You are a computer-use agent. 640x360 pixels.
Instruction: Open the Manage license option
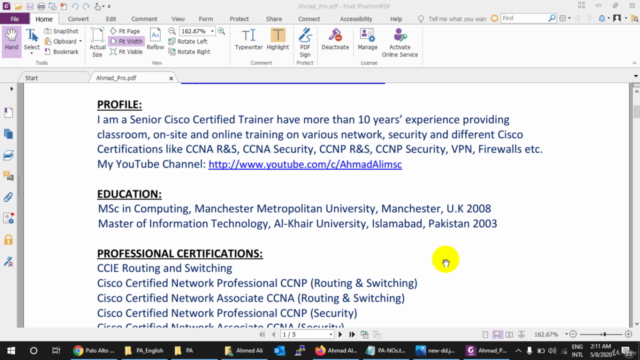point(367,39)
